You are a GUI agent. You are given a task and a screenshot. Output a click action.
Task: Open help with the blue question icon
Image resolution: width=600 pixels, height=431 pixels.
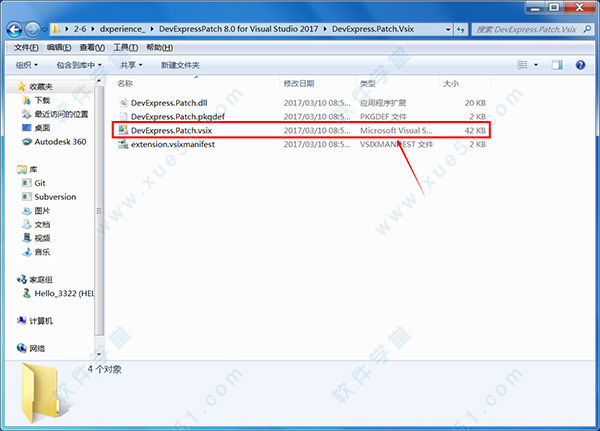(x=580, y=65)
